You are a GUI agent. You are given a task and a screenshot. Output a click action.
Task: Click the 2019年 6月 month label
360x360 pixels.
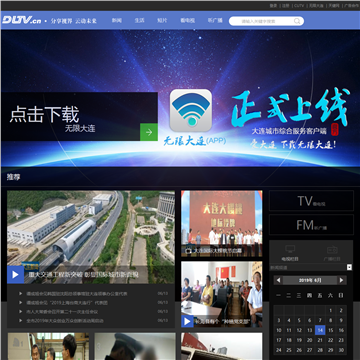click(x=310, y=280)
